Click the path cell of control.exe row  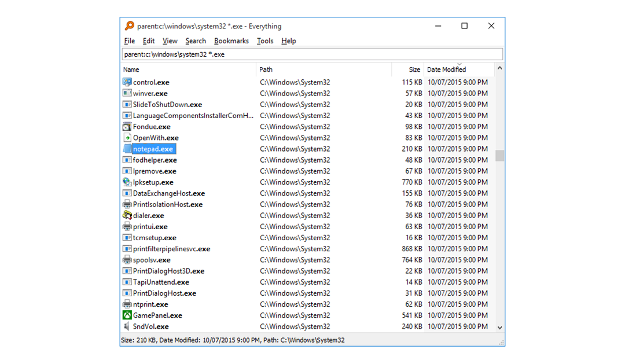point(295,82)
